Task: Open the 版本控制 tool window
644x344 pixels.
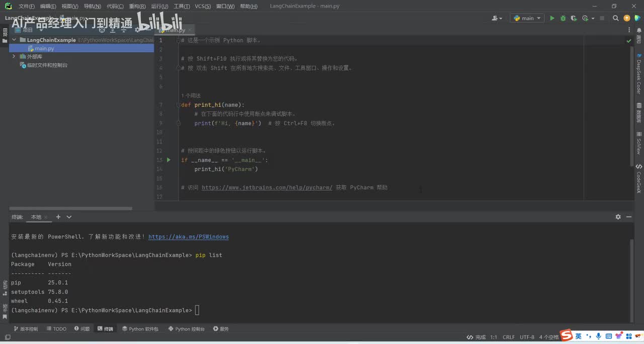Action: (x=25, y=329)
